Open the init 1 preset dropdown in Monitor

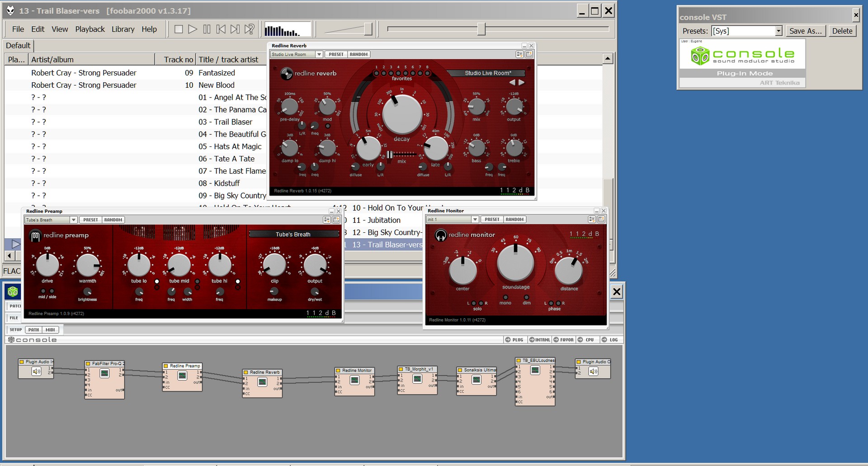click(453, 220)
